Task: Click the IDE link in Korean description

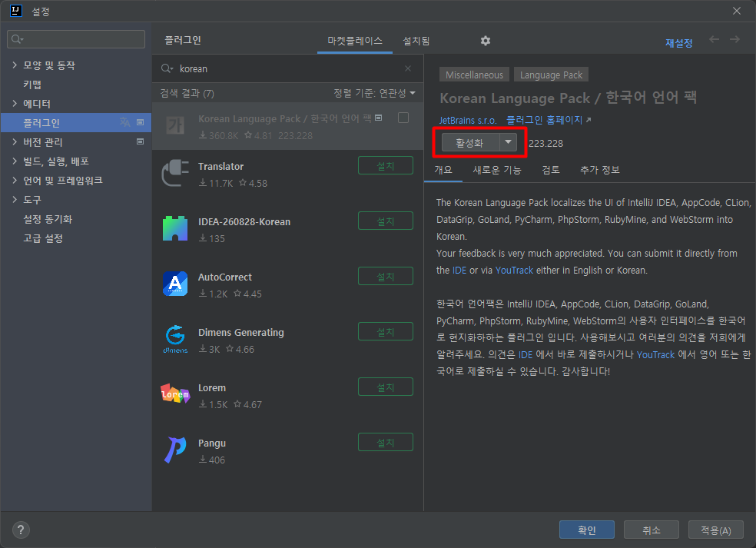Action: 526,354
